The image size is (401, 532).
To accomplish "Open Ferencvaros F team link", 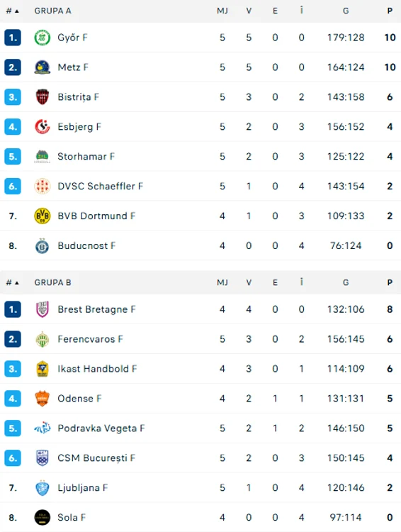I will 90,339.
